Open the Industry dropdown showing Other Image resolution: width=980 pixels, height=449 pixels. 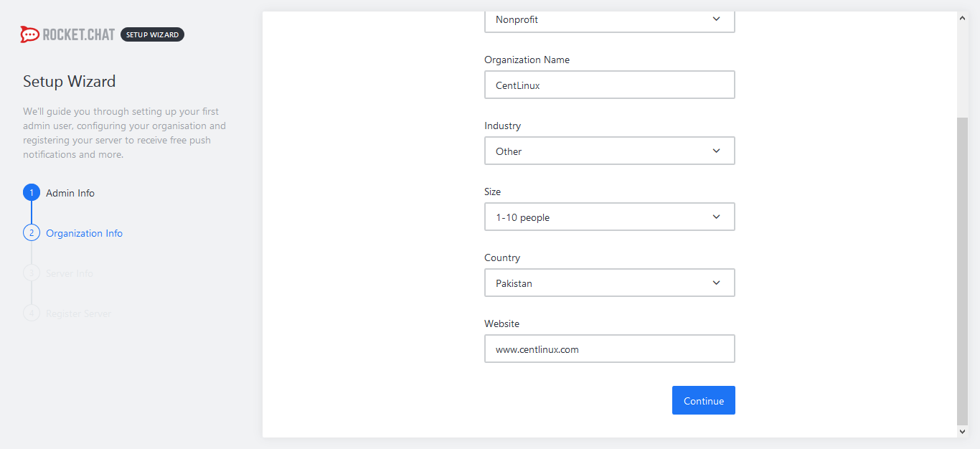tap(610, 151)
